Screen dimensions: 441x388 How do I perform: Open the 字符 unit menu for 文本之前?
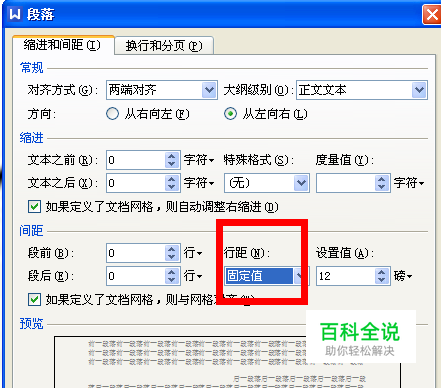199,160
